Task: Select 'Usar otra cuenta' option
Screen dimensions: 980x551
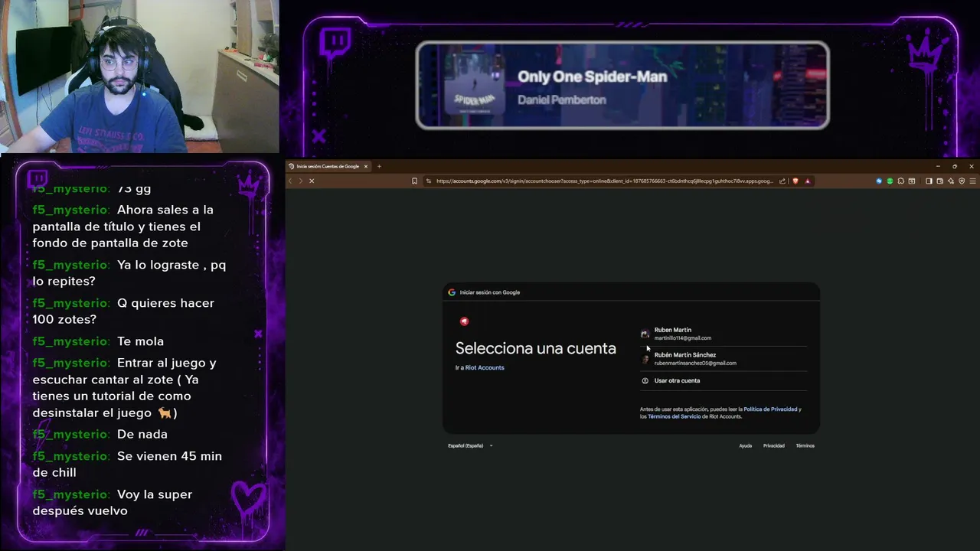Action: [724, 380]
